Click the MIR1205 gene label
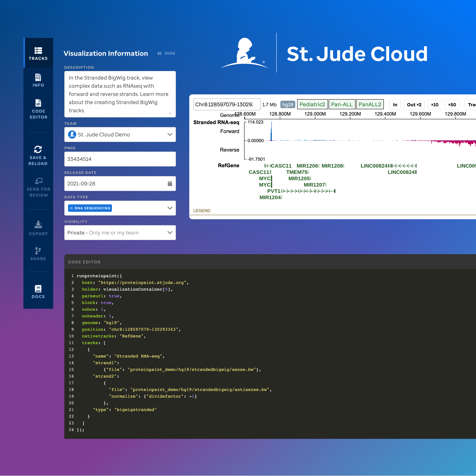The width and height of the screenshot is (476, 476). point(299,179)
